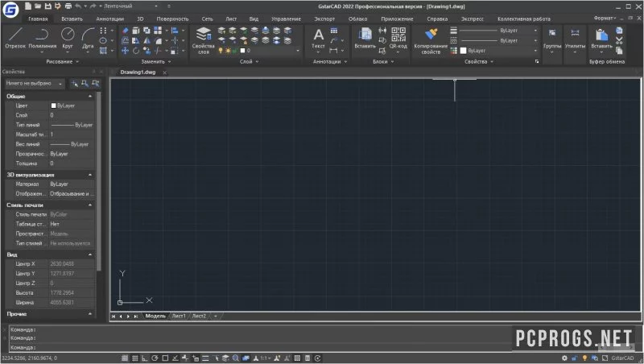The width and height of the screenshot is (644, 364).
Task: Switch to the Аннотации ribbon tab
Action: [109, 19]
